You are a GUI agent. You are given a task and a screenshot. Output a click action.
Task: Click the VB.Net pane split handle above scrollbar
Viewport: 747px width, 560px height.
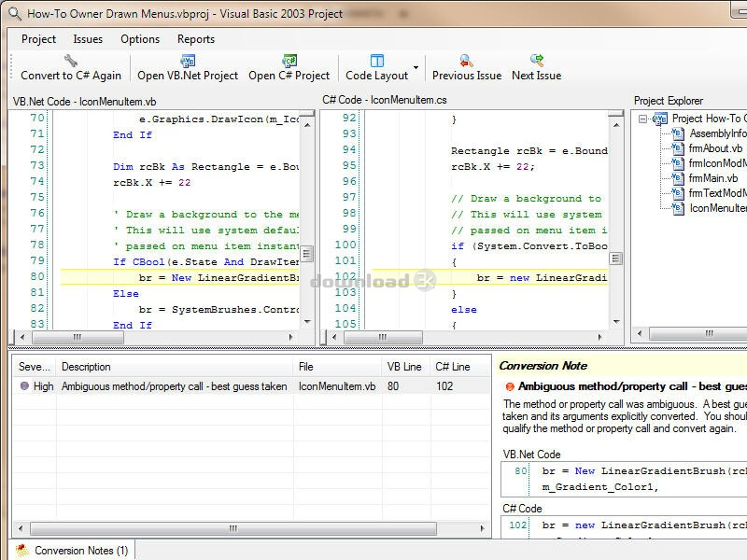point(307,114)
